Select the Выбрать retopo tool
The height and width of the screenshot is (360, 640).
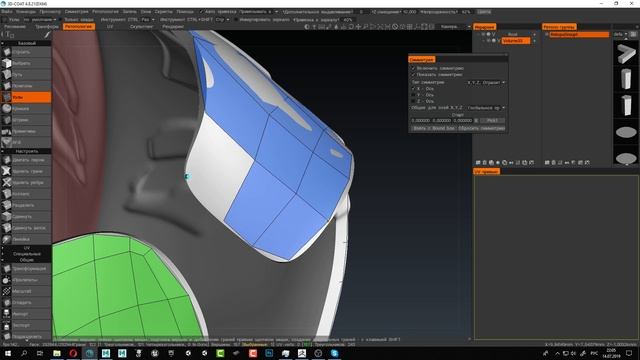coord(26,63)
